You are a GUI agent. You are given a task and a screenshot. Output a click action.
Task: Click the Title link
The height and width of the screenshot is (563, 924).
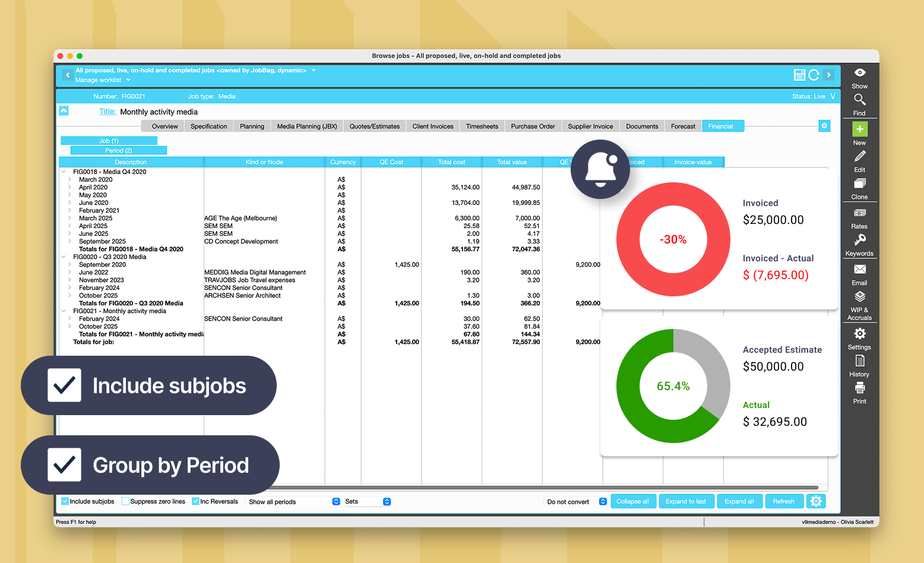[107, 112]
